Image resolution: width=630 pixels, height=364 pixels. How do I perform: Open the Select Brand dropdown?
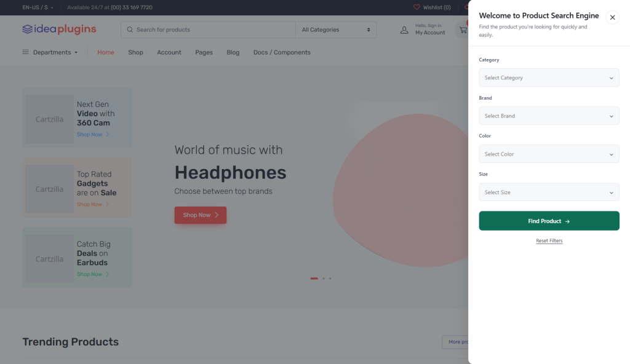[x=549, y=116]
